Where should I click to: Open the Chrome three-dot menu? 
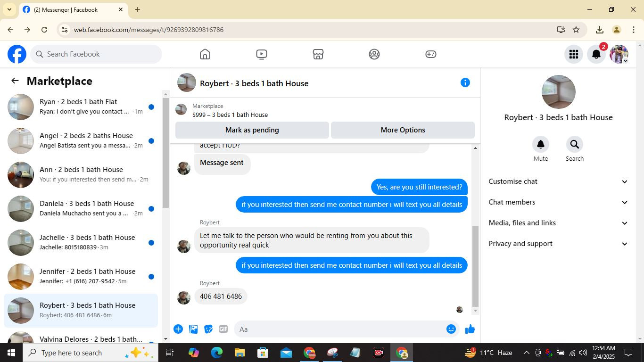633,30
